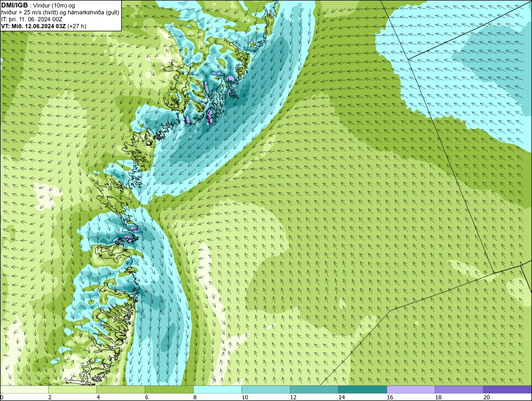This screenshot has width=532, height=401.
Task: Click the 'hviður > 25 m/s' legend line
Action: (x=60, y=13)
